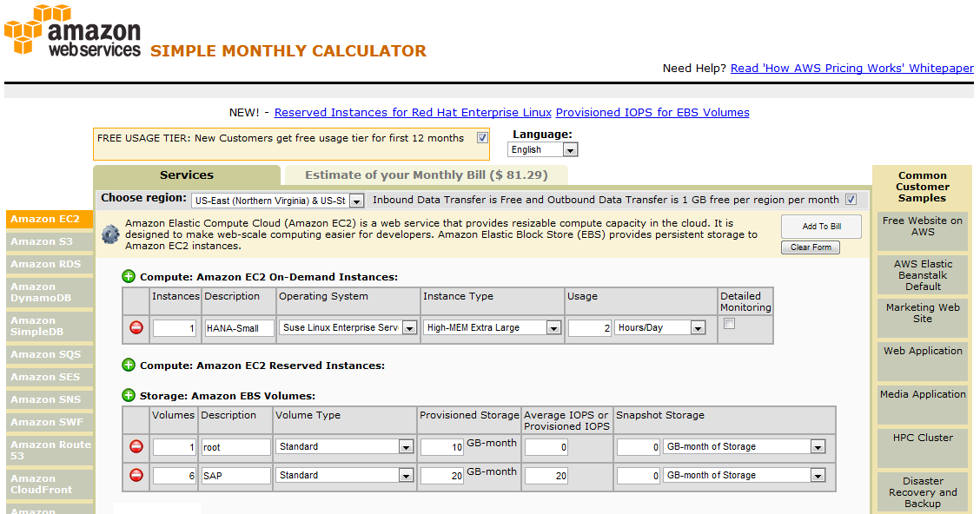Screen dimensions: 980x514
Task: Toggle the free data transfer checkbox
Action: 851,200
